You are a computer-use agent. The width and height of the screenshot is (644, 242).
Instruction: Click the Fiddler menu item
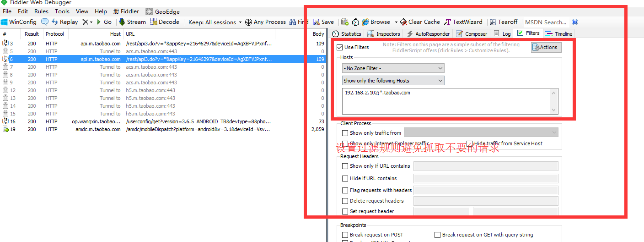tap(126, 11)
